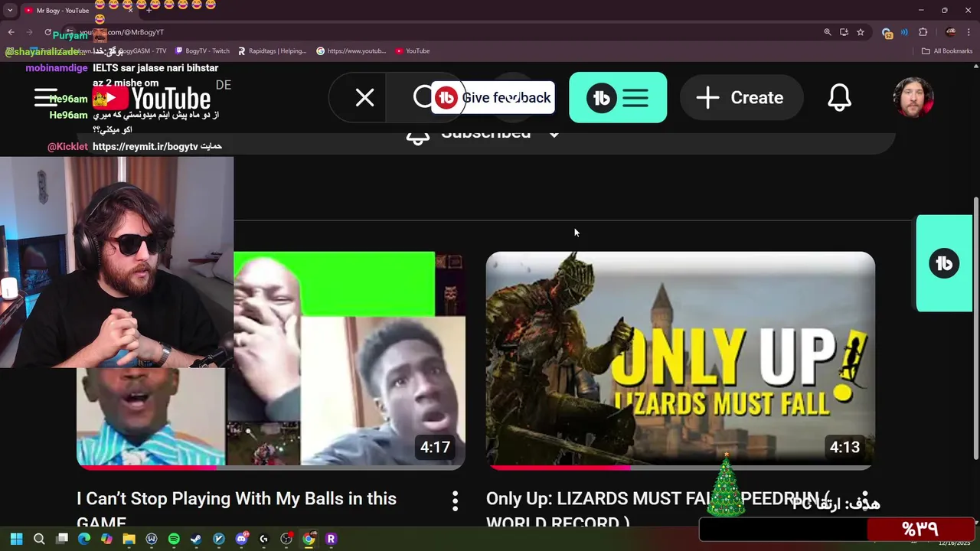Expand the Subscribed dropdown chevron
This screenshot has height=551, width=980.
point(554,135)
